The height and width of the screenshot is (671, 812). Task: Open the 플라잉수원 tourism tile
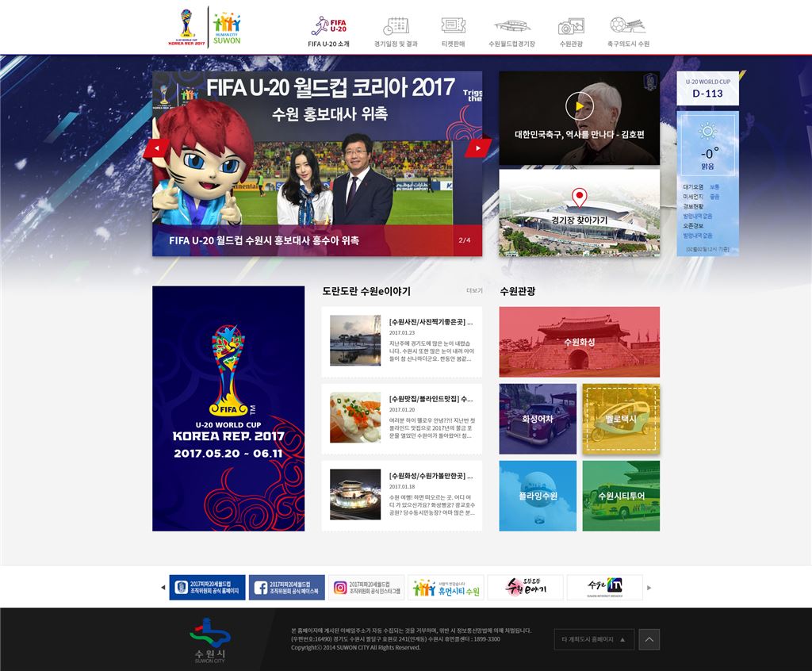tap(538, 496)
